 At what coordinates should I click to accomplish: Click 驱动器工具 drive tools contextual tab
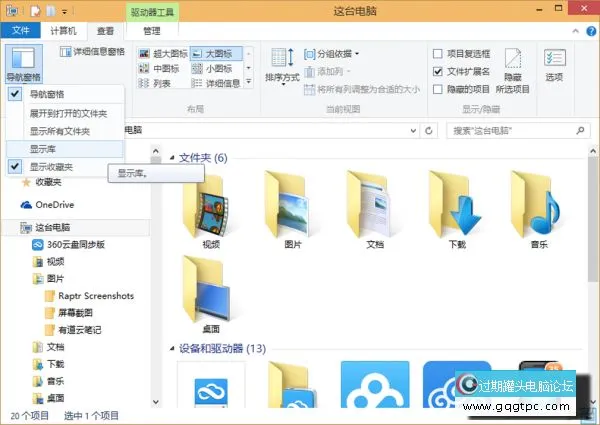coord(152,12)
